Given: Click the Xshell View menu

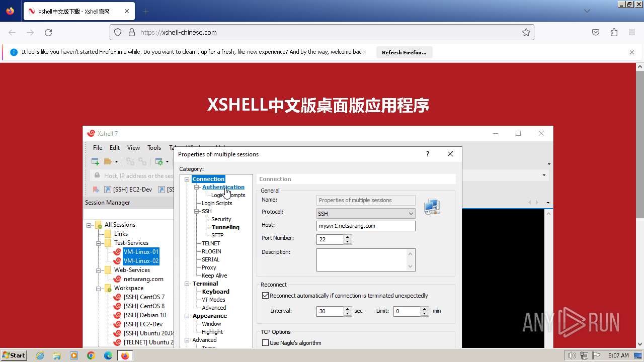Looking at the screenshot, I should 133,147.
